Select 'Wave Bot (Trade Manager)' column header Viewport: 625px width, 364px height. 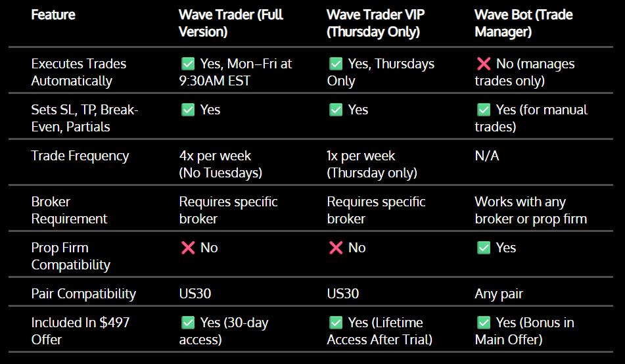523,23
